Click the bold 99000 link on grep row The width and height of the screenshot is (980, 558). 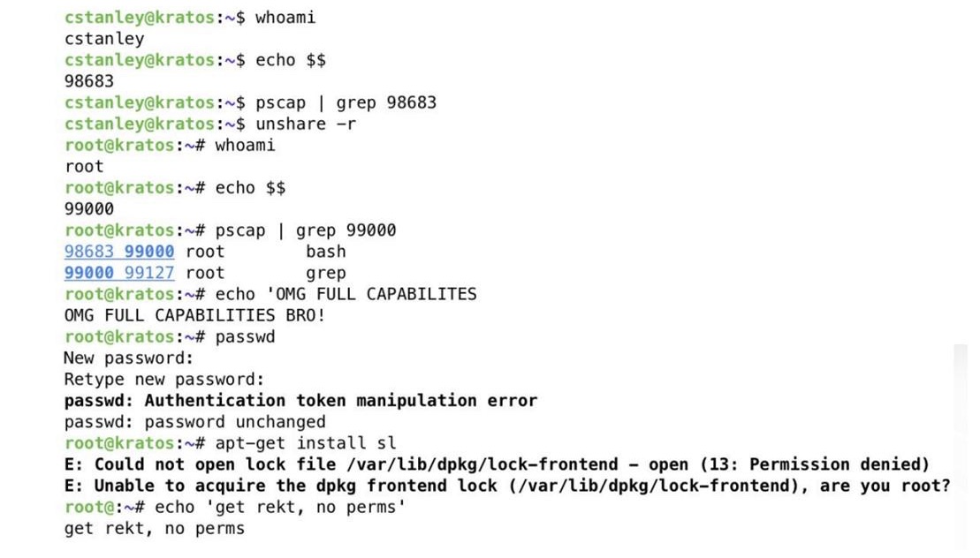[89, 273]
